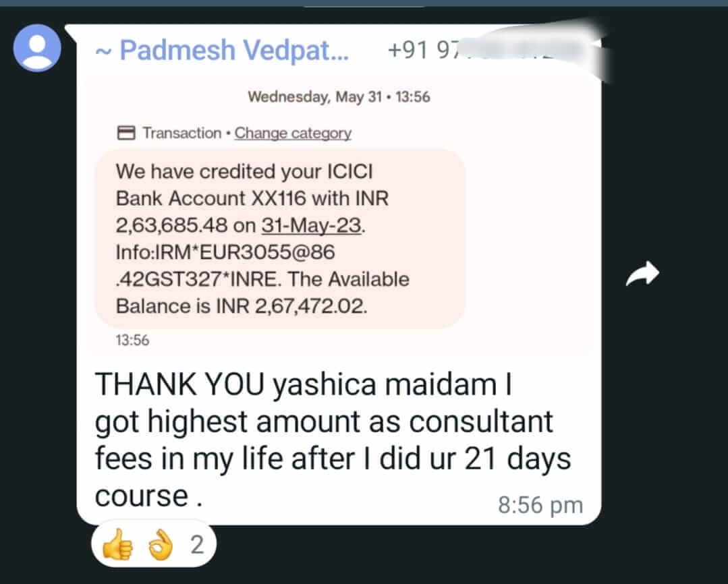The width and height of the screenshot is (728, 584).
Task: Click the OK hand emoji reaction
Action: tap(160, 544)
